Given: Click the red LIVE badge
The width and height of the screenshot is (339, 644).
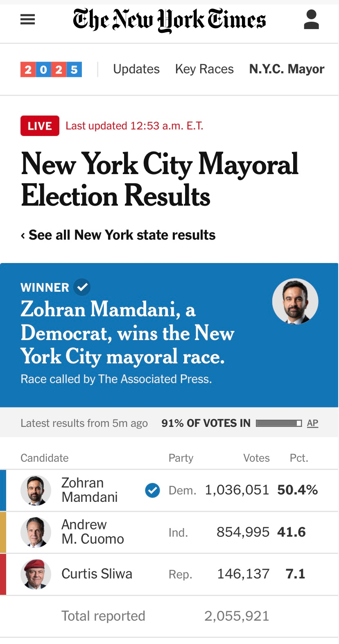Looking at the screenshot, I should click(x=40, y=126).
